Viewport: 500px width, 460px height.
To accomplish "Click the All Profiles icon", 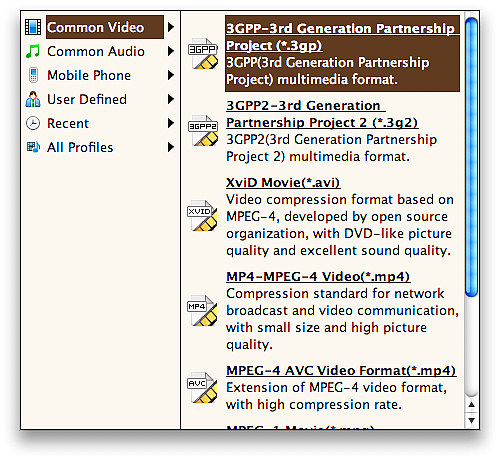I will (33, 147).
